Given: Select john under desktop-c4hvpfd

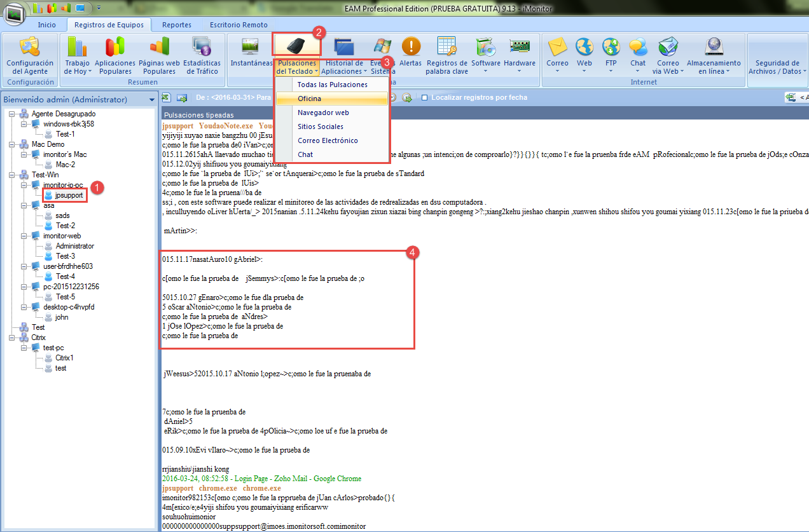Looking at the screenshot, I should (62, 317).
